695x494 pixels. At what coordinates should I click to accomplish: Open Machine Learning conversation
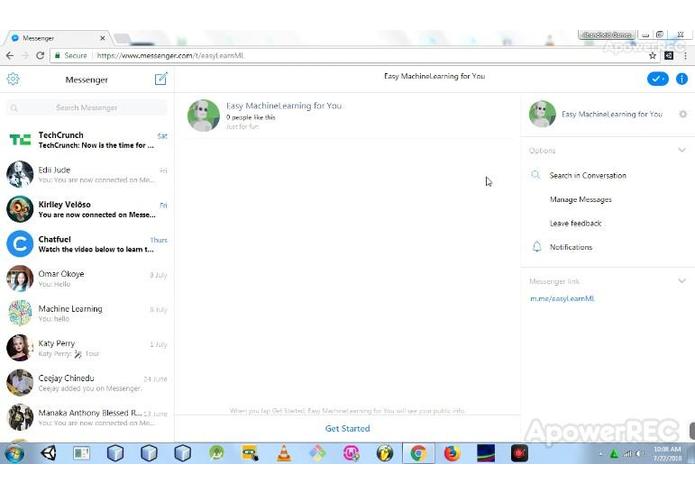coord(87,313)
